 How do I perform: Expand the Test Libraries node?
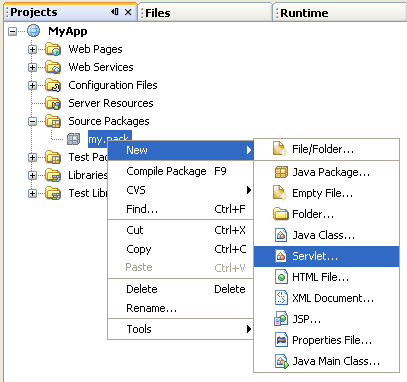pyautogui.click(x=32, y=194)
